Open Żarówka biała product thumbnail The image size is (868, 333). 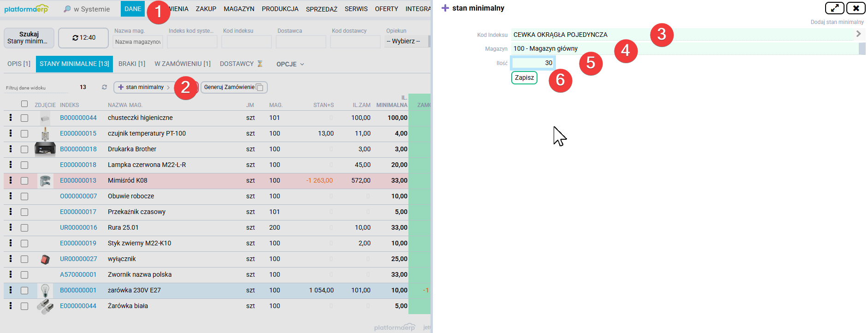[x=45, y=306]
